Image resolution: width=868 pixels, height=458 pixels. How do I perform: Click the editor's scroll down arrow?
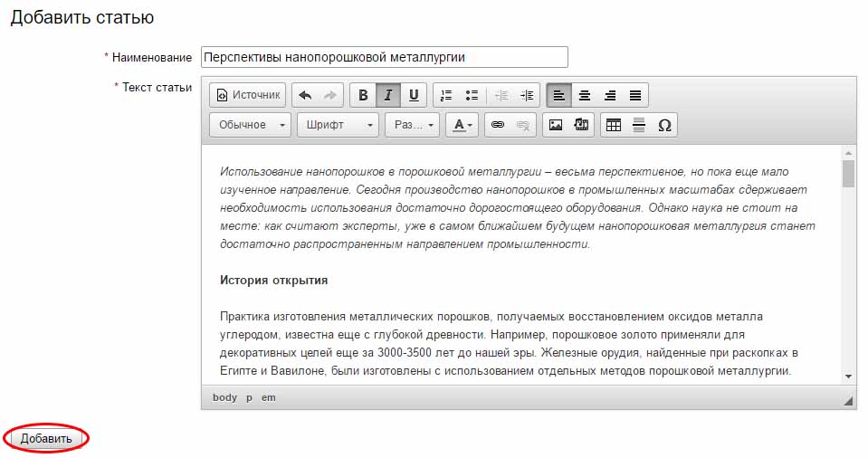(x=848, y=377)
